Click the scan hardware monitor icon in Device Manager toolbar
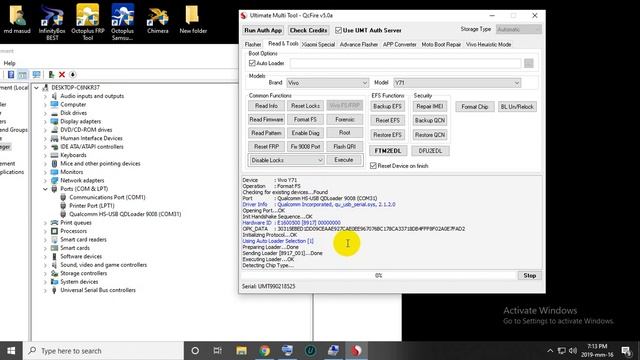 point(36,75)
